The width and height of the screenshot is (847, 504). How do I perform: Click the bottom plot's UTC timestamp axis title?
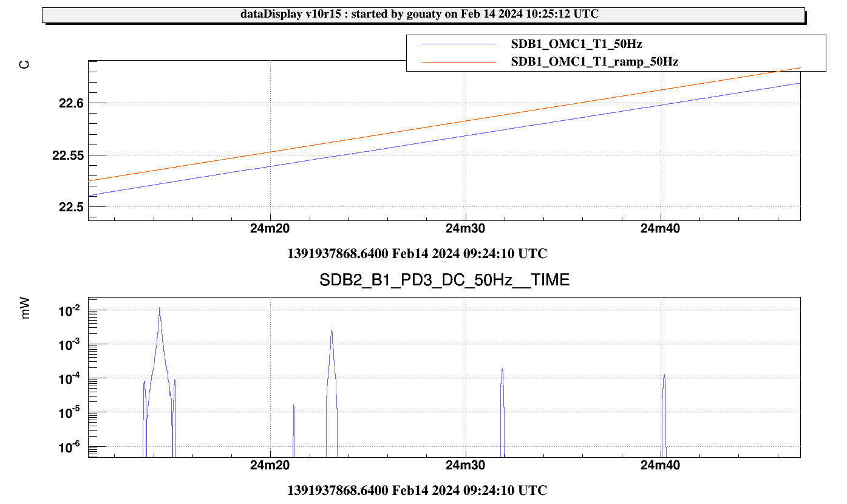coord(417,490)
